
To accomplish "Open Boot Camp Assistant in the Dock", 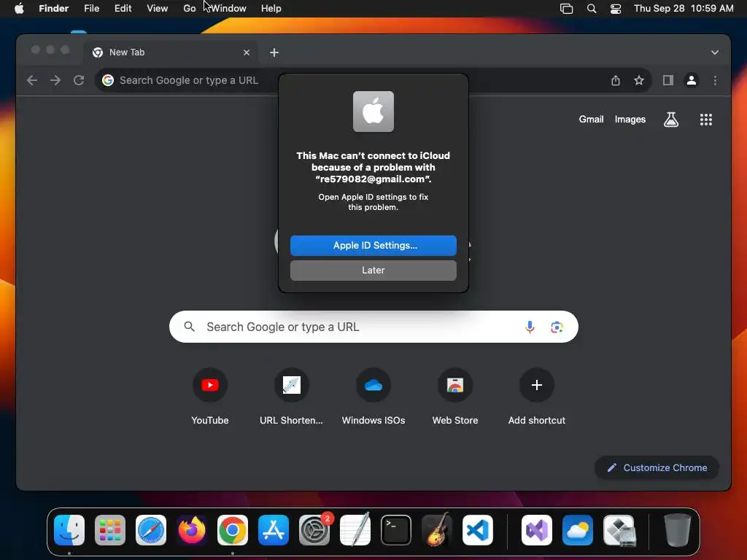I will pyautogui.click(x=619, y=530).
